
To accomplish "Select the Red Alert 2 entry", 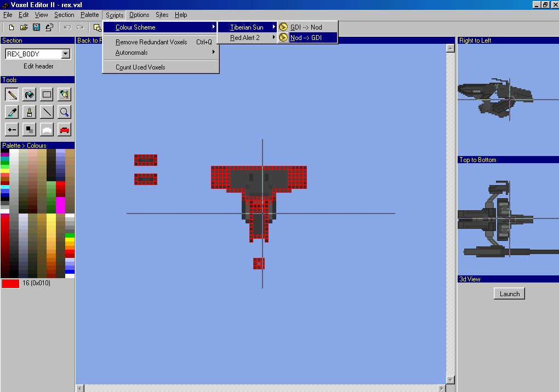I will click(247, 37).
